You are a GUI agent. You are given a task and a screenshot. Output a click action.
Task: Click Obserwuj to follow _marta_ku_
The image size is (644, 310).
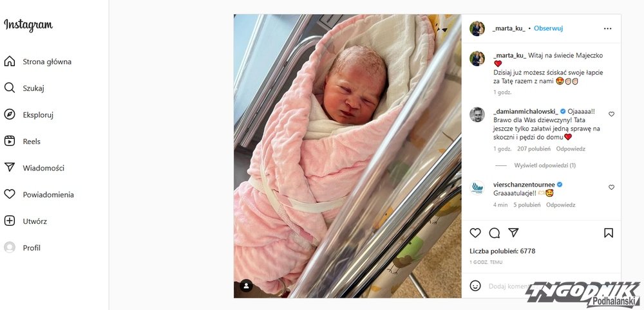(x=548, y=28)
